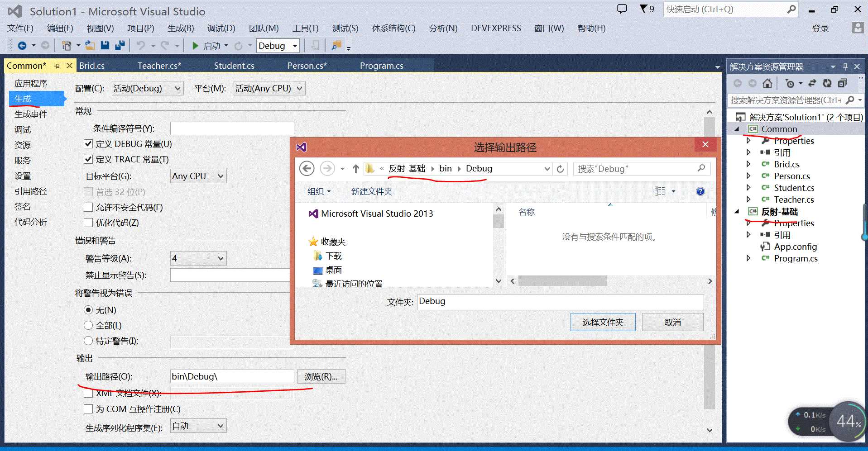Select the 全部(L) radio button
Viewport: 868px width, 451px height.
88,325
